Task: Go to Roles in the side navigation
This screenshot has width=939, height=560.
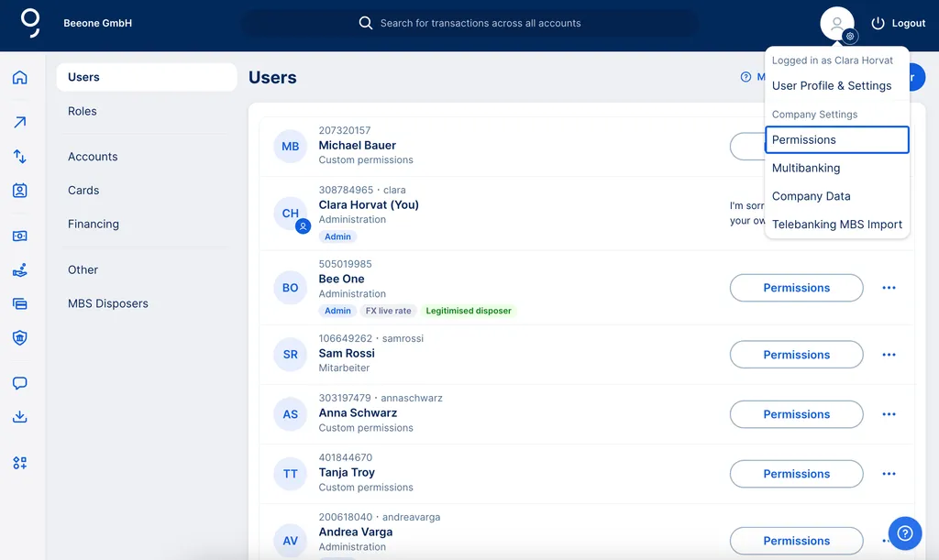Action: tap(83, 111)
